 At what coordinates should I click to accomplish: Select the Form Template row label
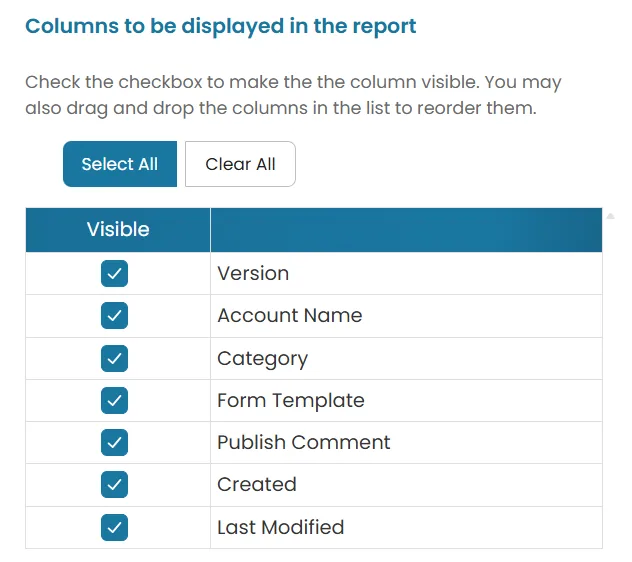pos(291,401)
